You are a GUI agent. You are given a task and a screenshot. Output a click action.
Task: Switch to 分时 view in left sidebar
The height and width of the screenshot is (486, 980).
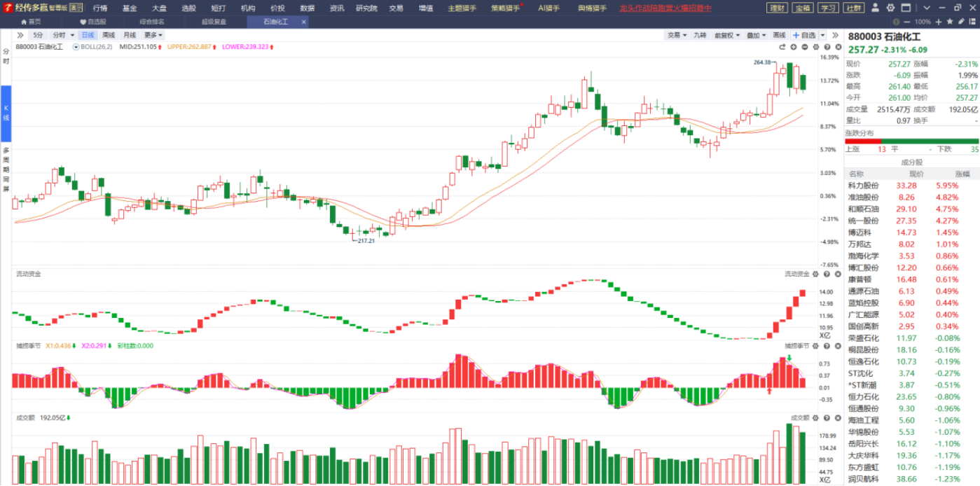tap(6, 56)
